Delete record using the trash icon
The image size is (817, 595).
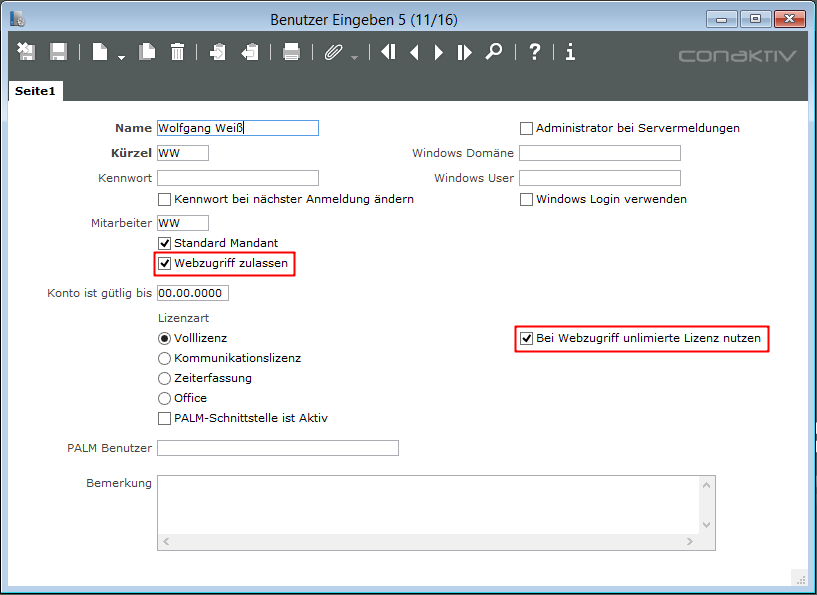177,52
